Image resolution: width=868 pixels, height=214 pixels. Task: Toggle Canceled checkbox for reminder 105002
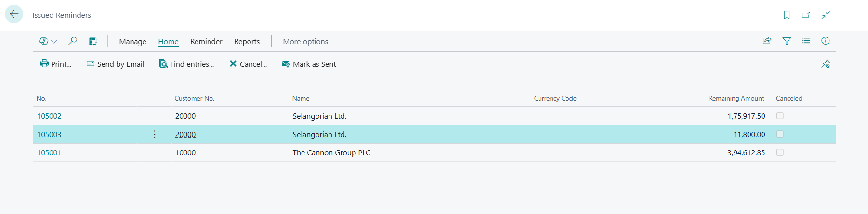click(x=780, y=115)
